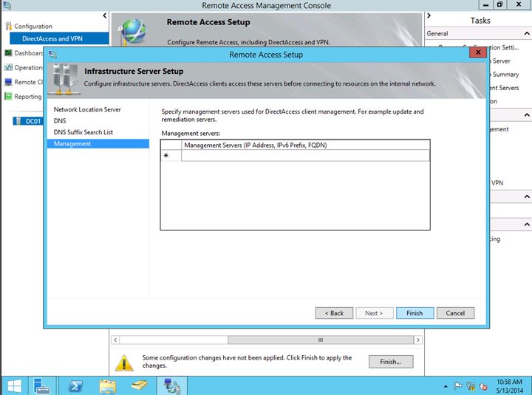532x395 pixels.
Task: Click the partially visible VPN task link
Action: [x=497, y=183]
